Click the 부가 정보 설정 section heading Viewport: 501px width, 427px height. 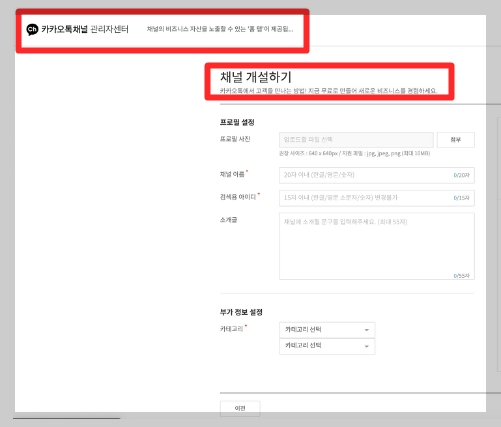[241, 312]
